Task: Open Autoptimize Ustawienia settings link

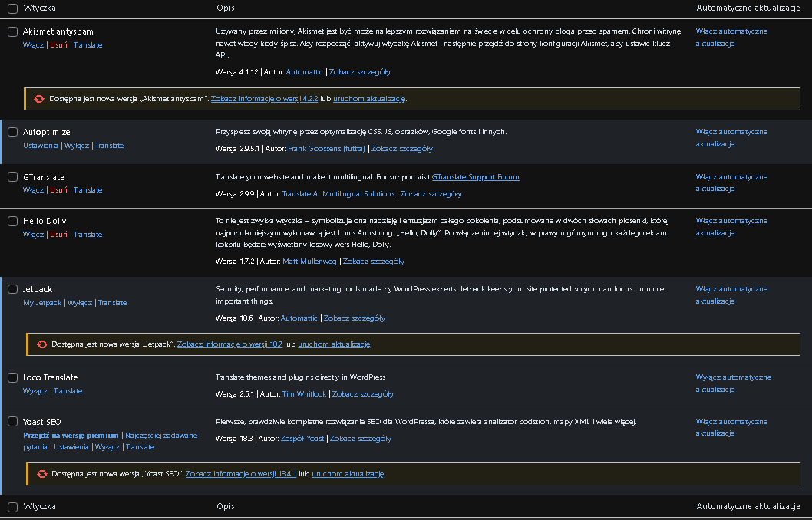Action: pos(40,146)
